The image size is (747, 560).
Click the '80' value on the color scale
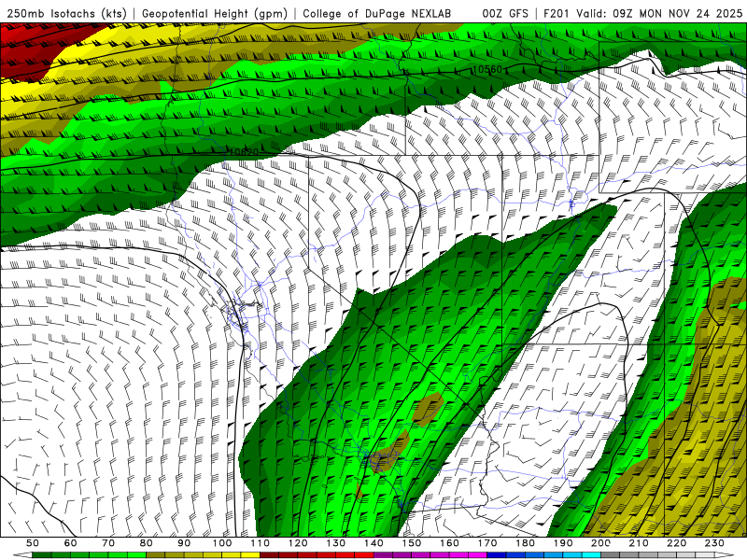point(147,543)
